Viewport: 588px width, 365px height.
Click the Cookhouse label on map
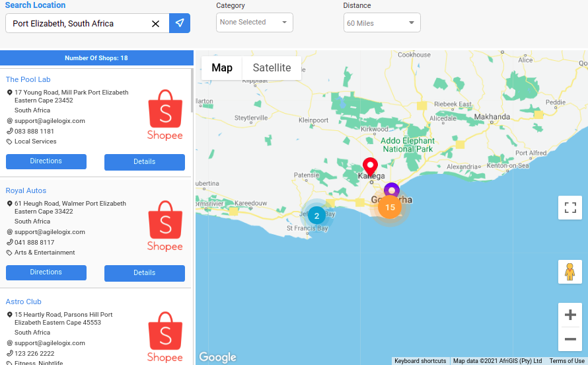(414, 55)
